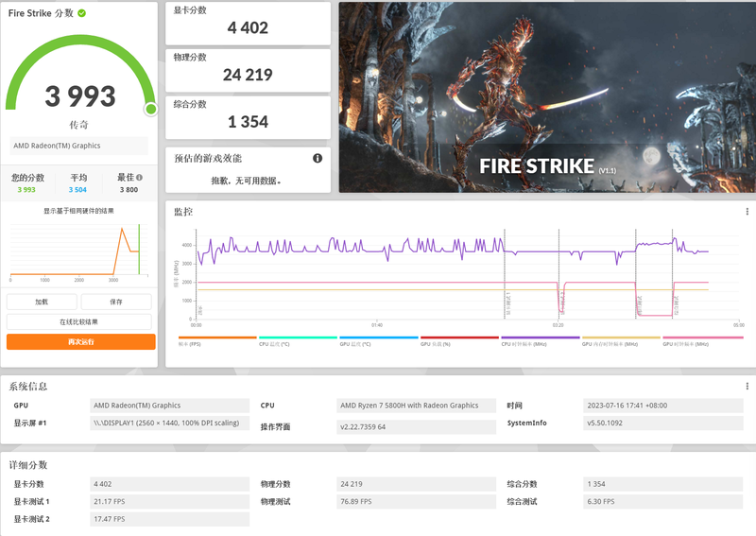Click the 时间 value 2023-07-16 17:41
This screenshot has height=536, width=756.
tap(663, 406)
